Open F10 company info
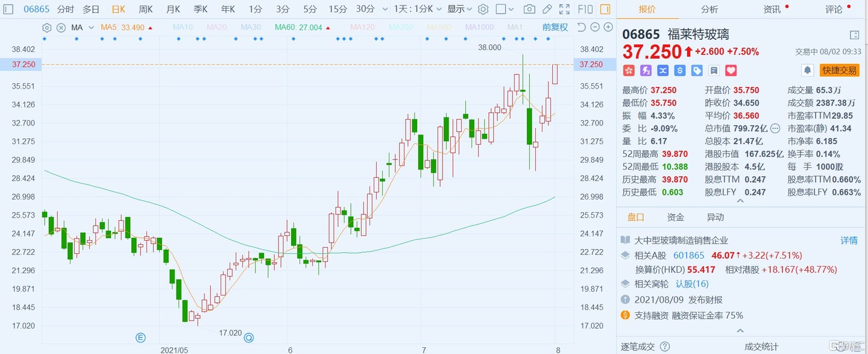Image resolution: width=868 pixels, height=354 pixels. coord(585,9)
